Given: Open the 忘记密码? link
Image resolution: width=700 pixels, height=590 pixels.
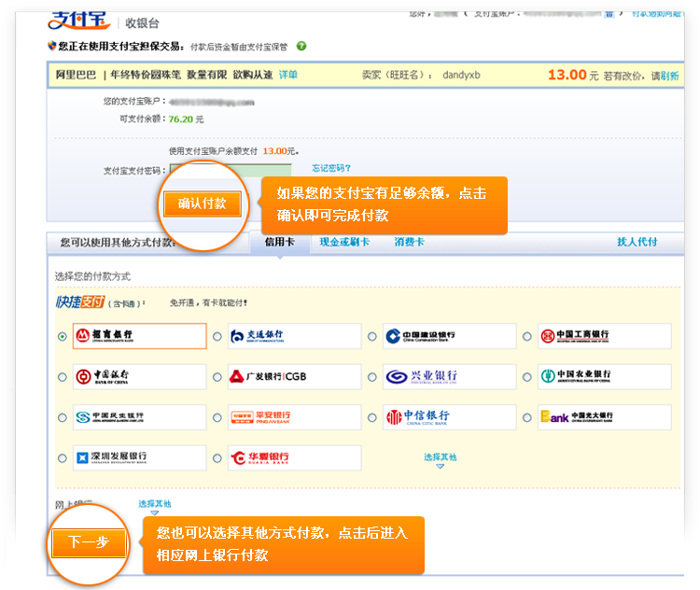Looking at the screenshot, I should [x=331, y=168].
